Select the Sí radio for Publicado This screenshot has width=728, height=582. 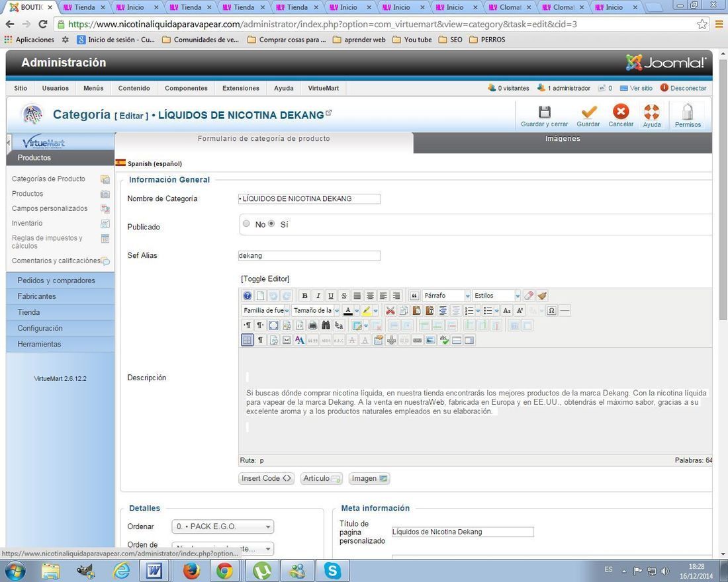[x=271, y=224]
